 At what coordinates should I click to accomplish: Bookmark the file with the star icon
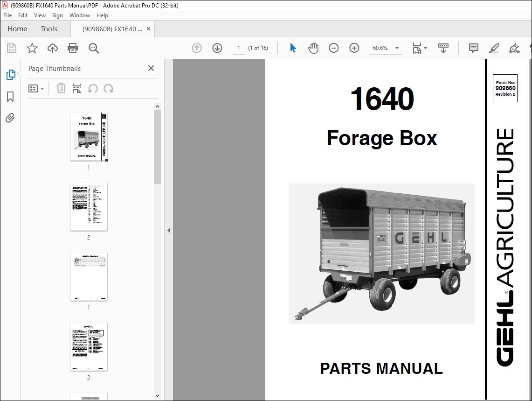pos(32,48)
